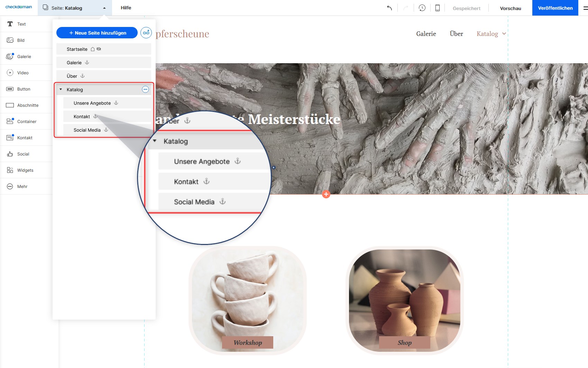Collapse the Katalog page tree
This screenshot has width=588, height=368.
click(x=61, y=89)
